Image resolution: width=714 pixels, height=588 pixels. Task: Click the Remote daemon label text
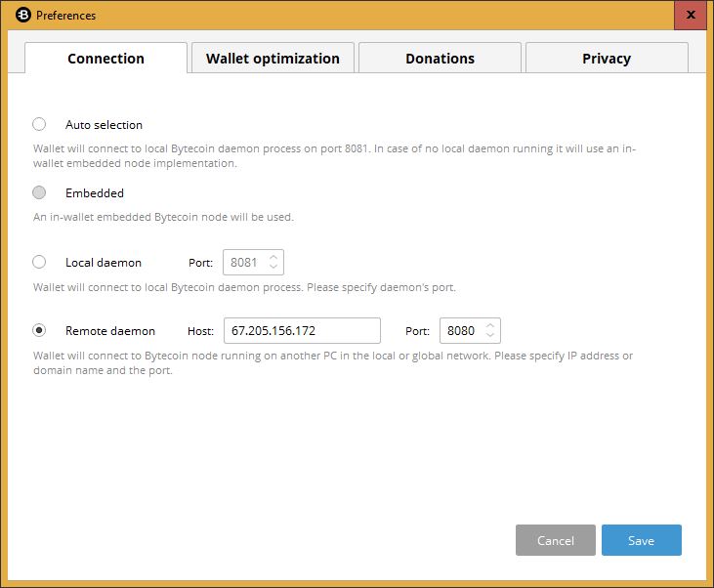(x=110, y=331)
